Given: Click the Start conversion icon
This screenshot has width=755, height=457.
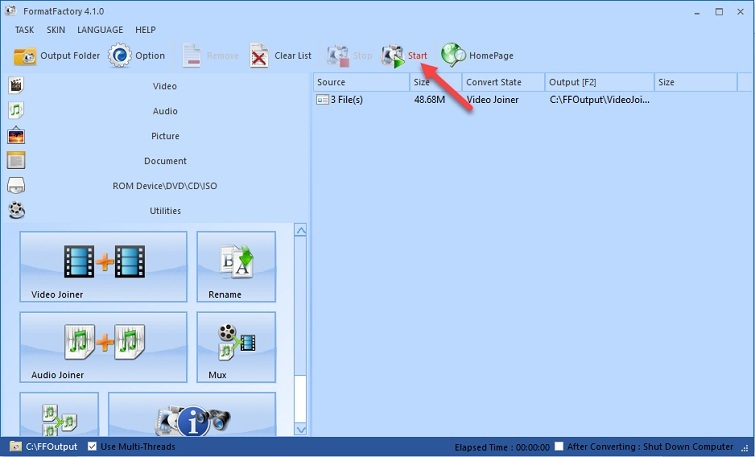Looking at the screenshot, I should [x=392, y=56].
